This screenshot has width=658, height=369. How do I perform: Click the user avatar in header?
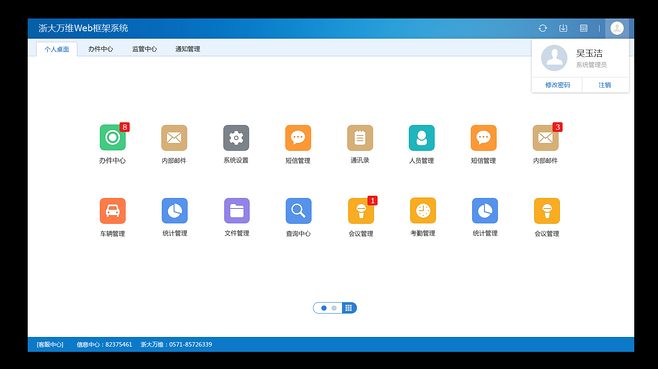tap(617, 28)
